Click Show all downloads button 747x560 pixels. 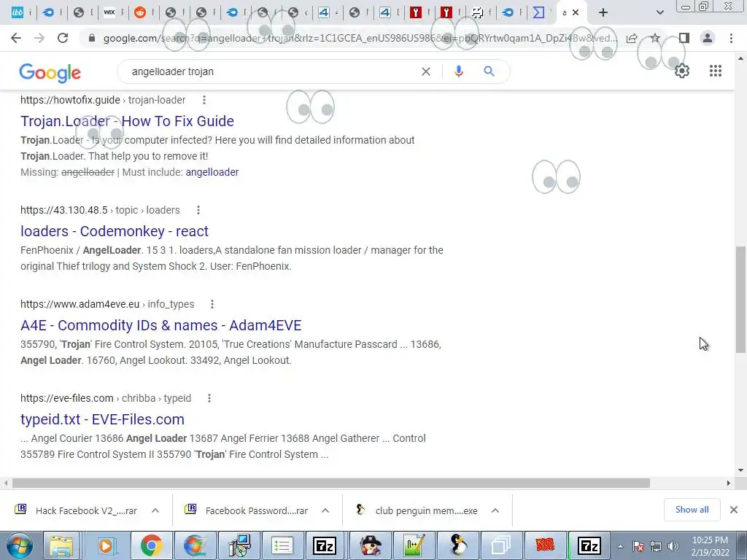692,510
